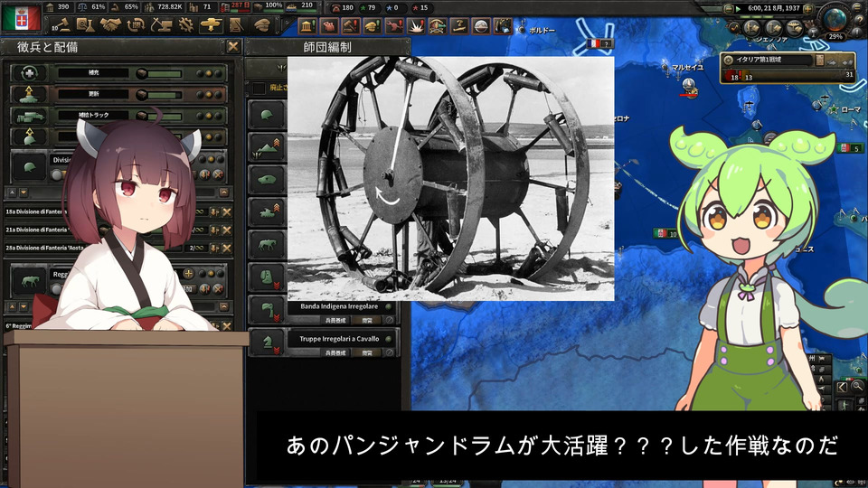
Task: Open the Officer Corps cap icon
Action: (x=262, y=25)
